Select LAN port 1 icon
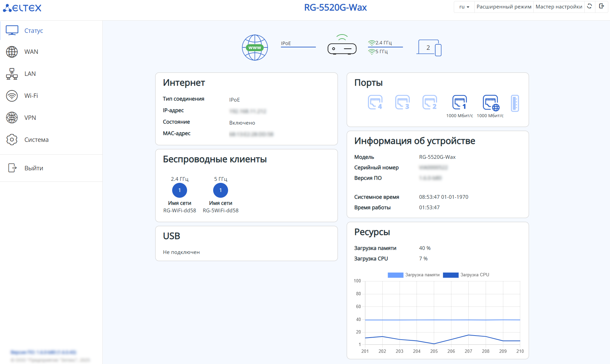Viewport: 610px width, 364px height. coord(460,102)
